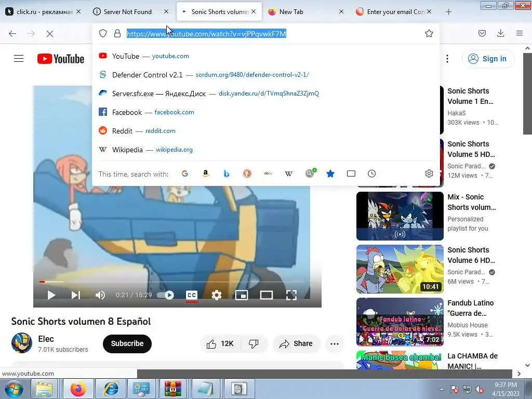532x399 pixels.
Task: Open more actions menu below video
Action: pyautogui.click(x=335, y=344)
